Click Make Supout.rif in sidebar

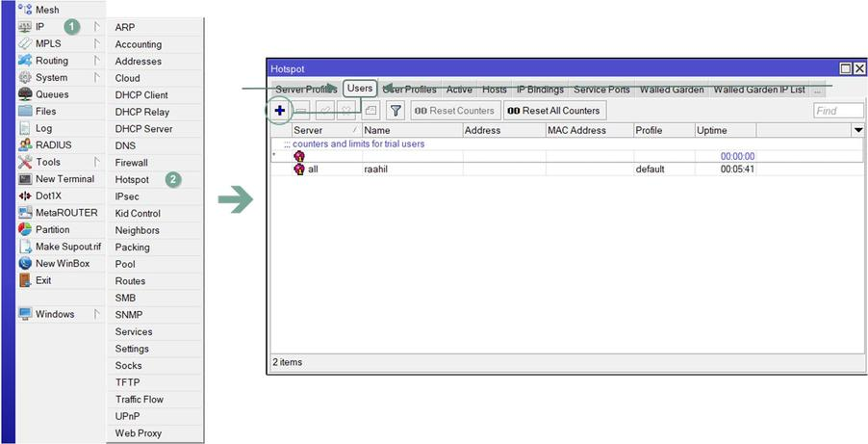(67, 247)
